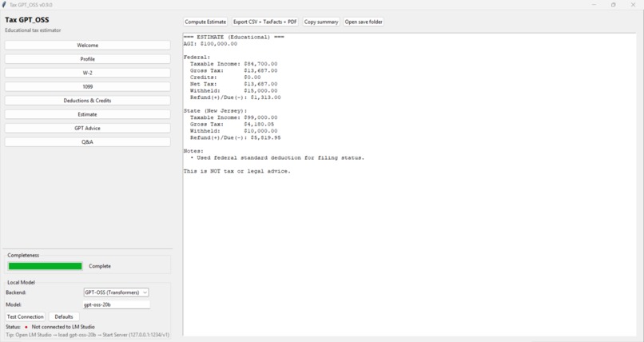Image resolution: width=644 pixels, height=342 pixels.
Task: Click the federal refund '$1,313.00' line
Action: 236,97
